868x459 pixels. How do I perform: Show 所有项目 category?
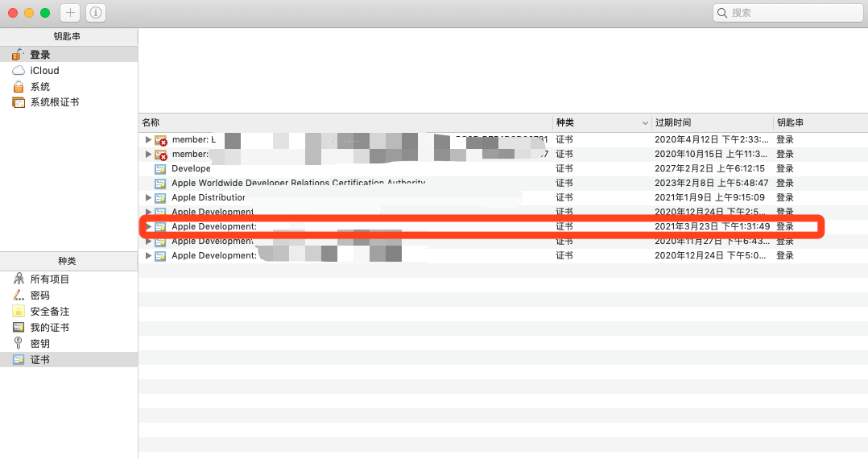pos(68,279)
